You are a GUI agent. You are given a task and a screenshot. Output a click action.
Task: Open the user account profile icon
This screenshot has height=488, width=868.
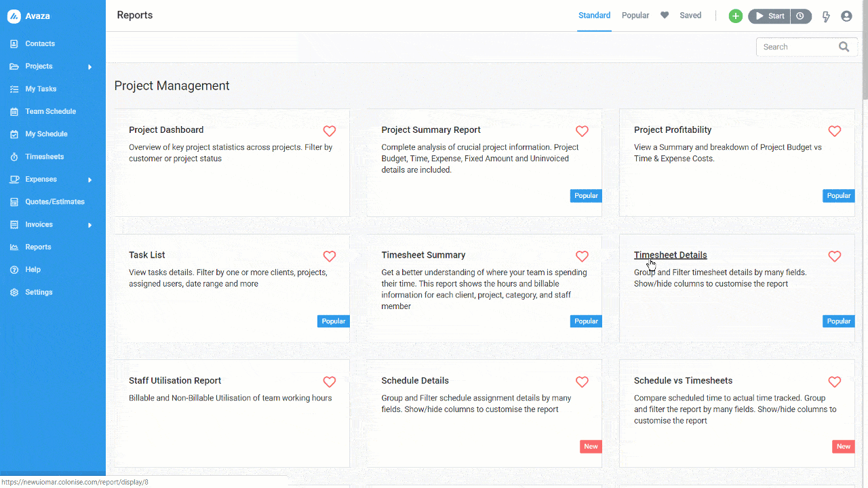[x=846, y=16]
